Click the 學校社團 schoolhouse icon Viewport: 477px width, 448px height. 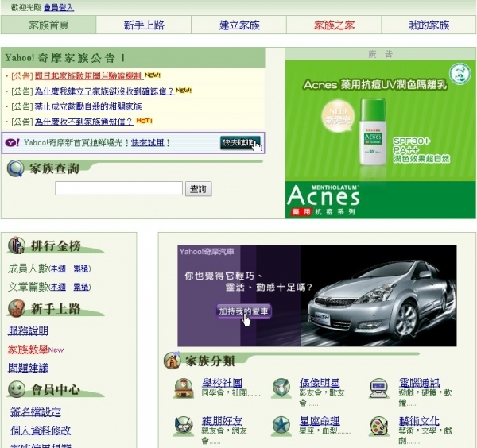tap(184, 388)
